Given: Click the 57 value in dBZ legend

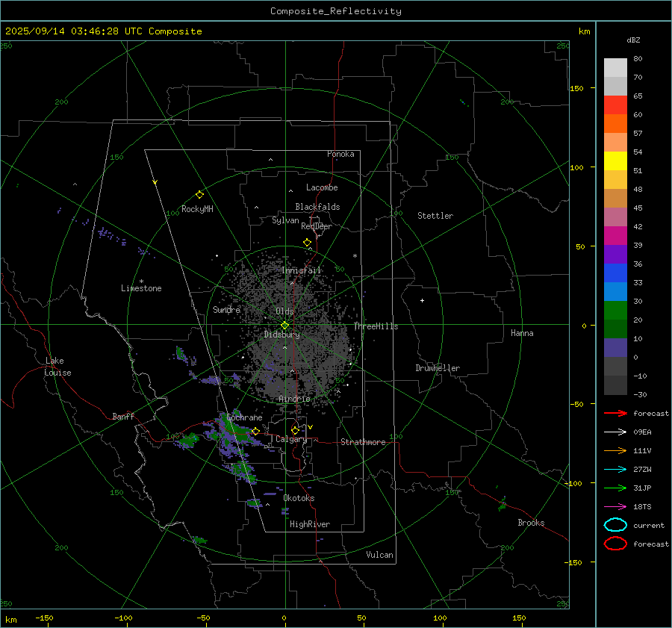Looking at the screenshot, I should [638, 134].
